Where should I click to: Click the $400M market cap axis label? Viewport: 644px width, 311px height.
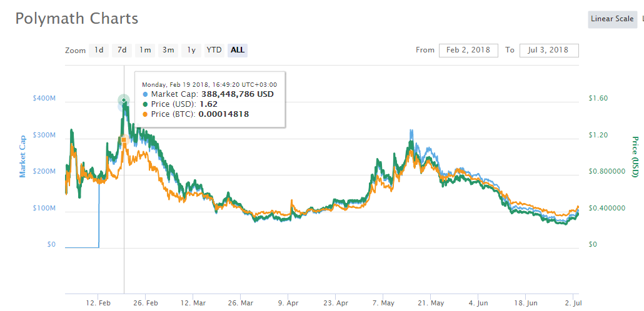[44, 98]
